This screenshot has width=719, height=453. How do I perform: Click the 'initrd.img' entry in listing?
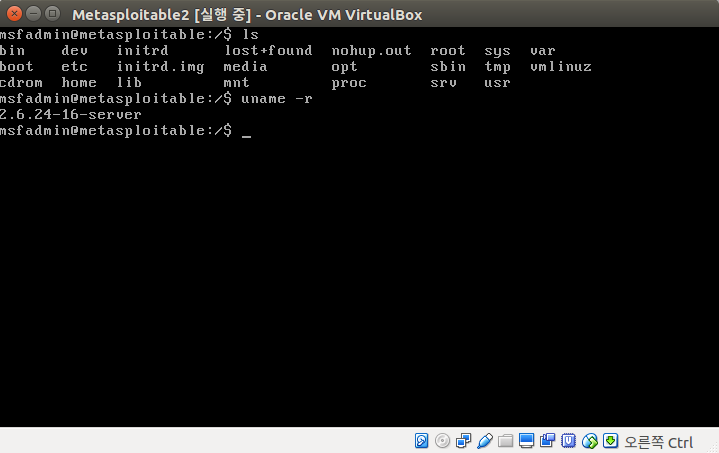coord(160,67)
